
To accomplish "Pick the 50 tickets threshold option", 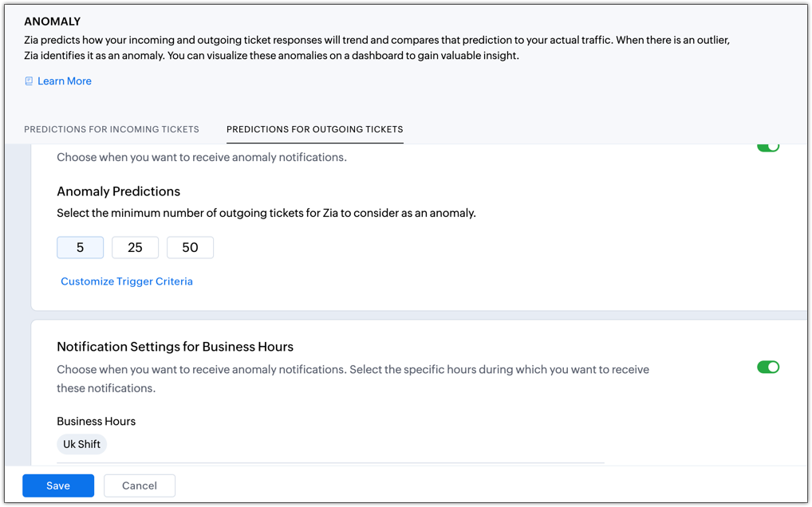I will [190, 247].
